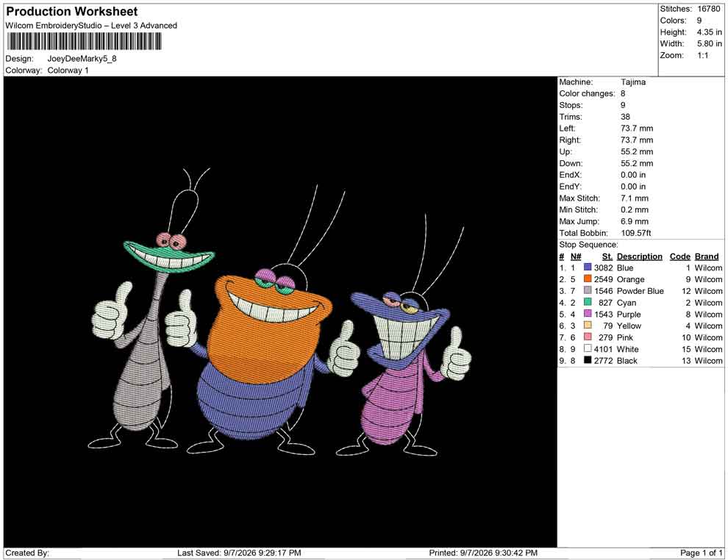Pick the Black thread color swatch
The height and width of the screenshot is (560, 728).
tap(588, 360)
